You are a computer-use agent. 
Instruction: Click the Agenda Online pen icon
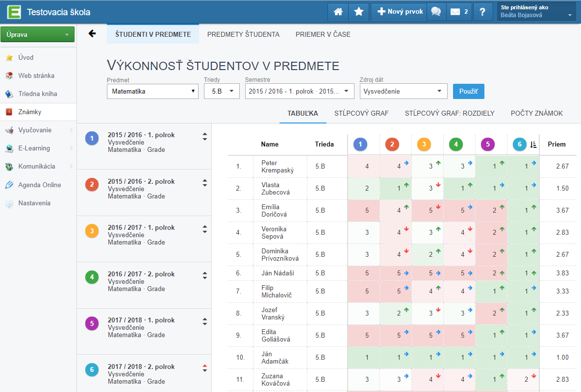tap(9, 185)
